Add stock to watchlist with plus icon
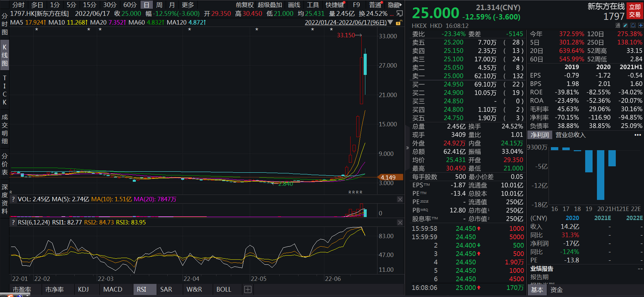This screenshot has height=297, width=644. 641,26
